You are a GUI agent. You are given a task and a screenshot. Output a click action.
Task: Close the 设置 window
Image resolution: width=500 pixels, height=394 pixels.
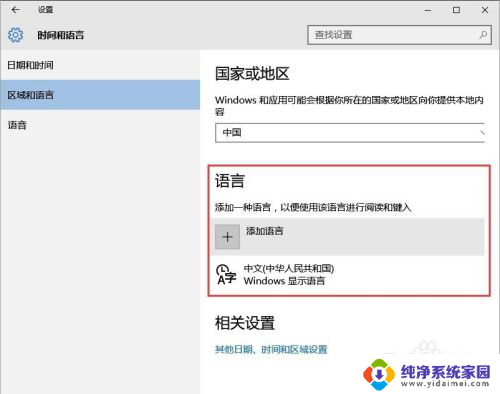(485, 10)
